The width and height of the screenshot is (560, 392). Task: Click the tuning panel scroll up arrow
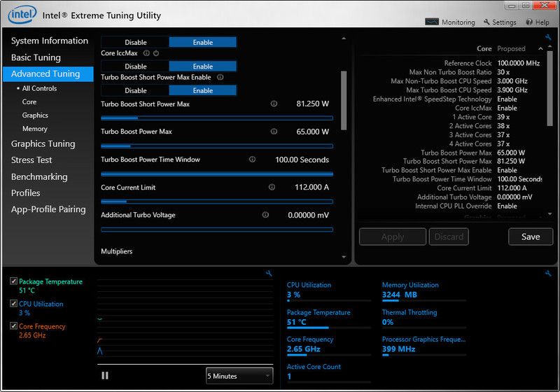click(344, 38)
